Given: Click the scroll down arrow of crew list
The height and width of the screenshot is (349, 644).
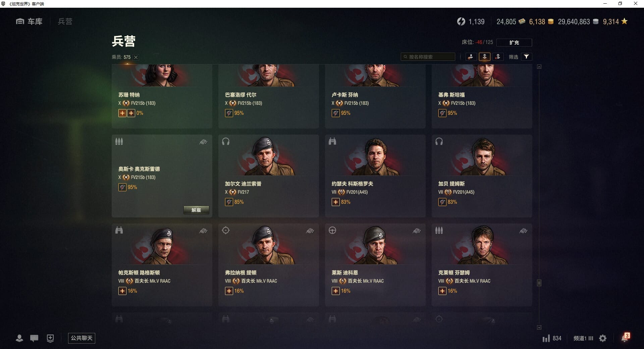Looking at the screenshot, I should tap(539, 327).
